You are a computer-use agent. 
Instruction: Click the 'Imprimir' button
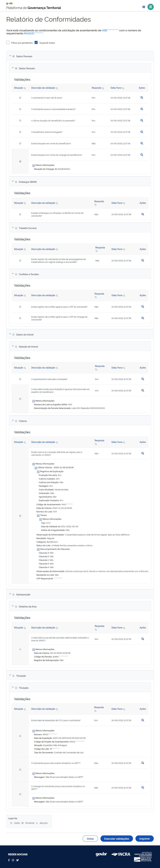click(x=145, y=839)
